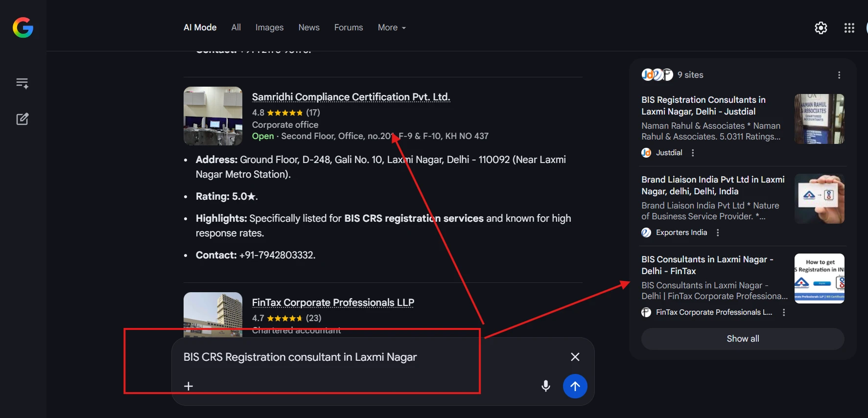Viewport: 868px width, 418px height.
Task: Click the Exporters India source name
Action: [681, 232]
